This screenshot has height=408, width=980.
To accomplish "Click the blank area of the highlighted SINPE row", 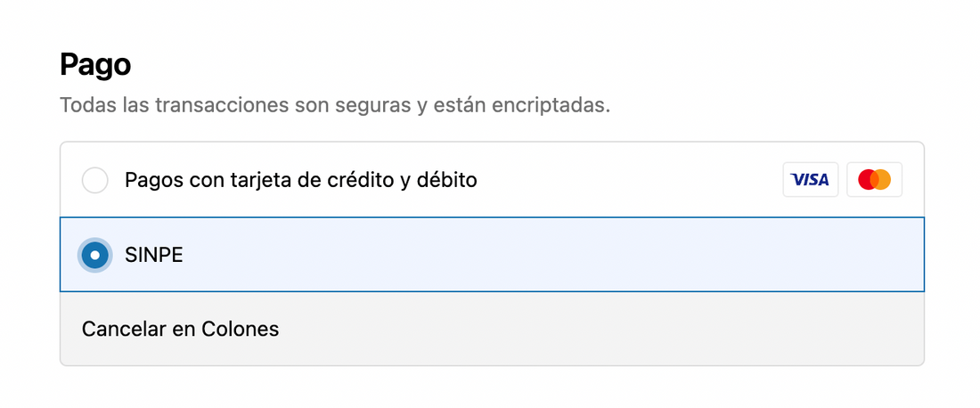I will pos(535,255).
